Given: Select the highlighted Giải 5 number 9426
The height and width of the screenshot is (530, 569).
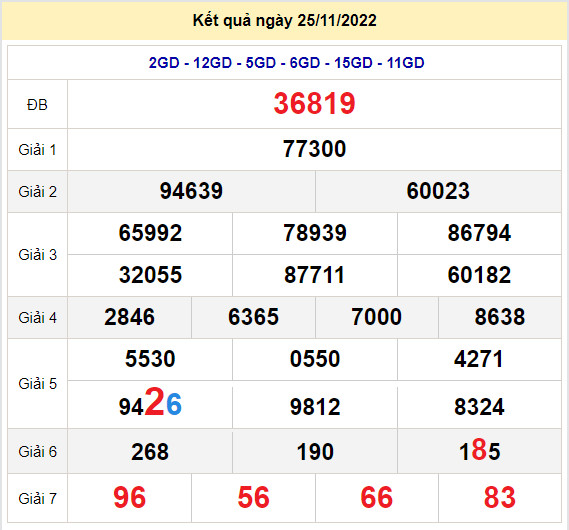Looking at the screenshot, I should [x=150, y=402].
